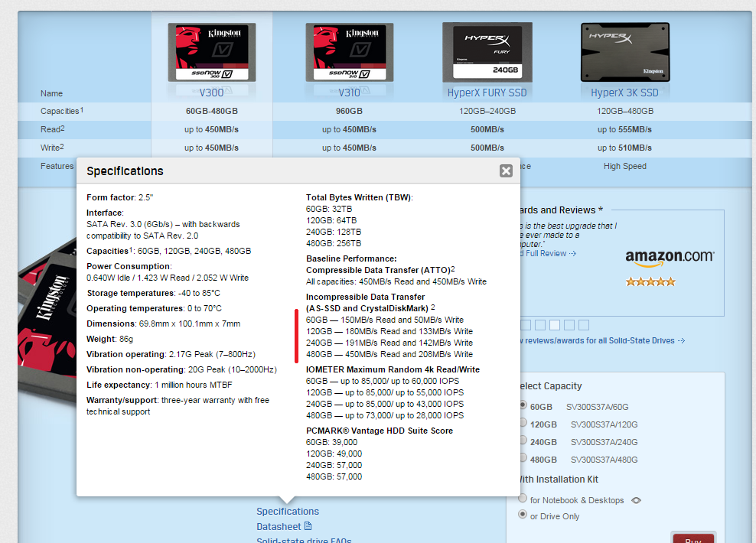This screenshot has height=543, width=756.
Task: Click the Weight: 86g line
Action: pyautogui.click(x=110, y=340)
